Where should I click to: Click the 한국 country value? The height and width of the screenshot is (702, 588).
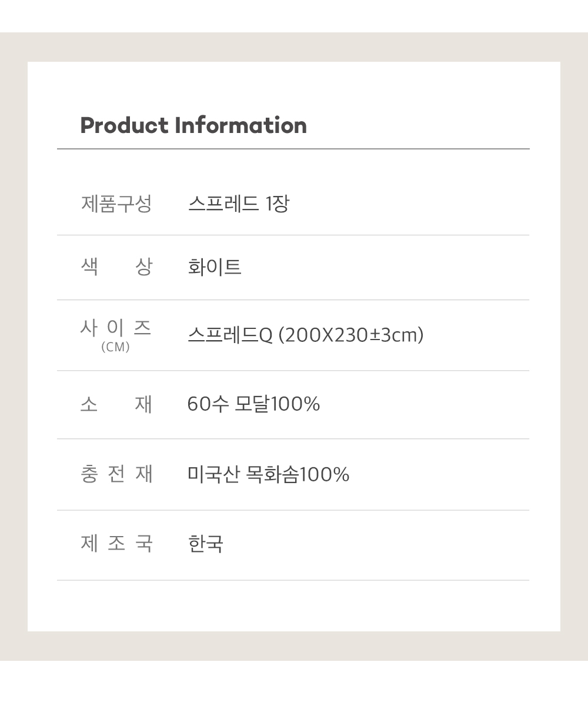[205, 544]
